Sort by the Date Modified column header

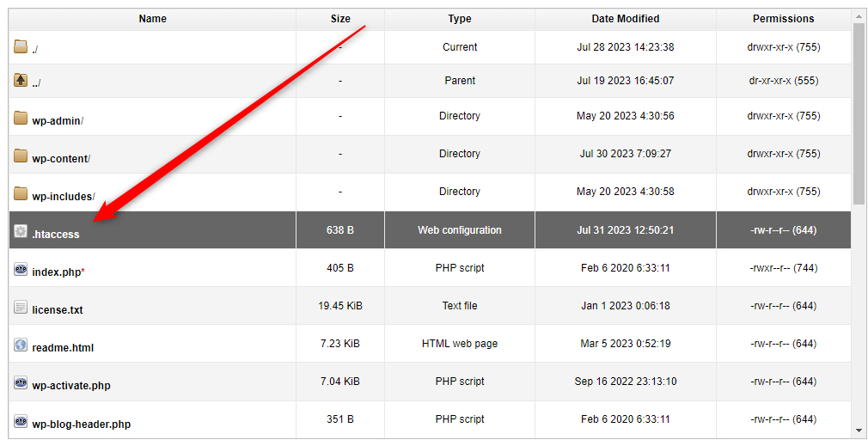[x=625, y=19]
